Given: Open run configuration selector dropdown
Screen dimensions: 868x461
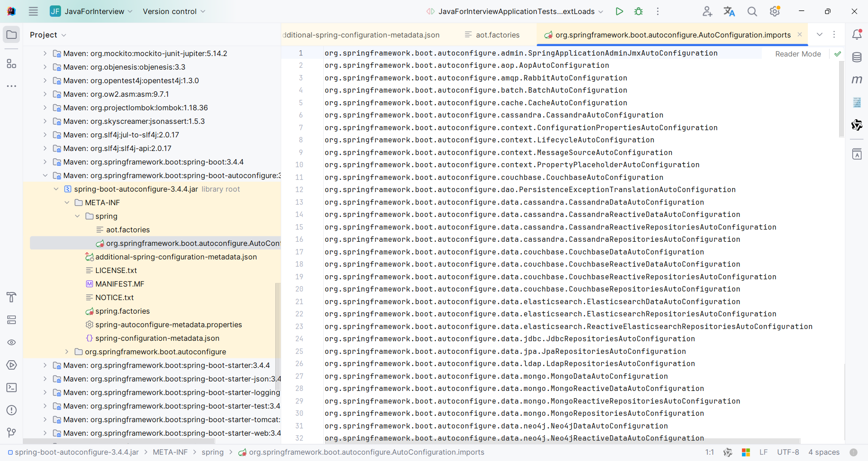Looking at the screenshot, I should [514, 11].
